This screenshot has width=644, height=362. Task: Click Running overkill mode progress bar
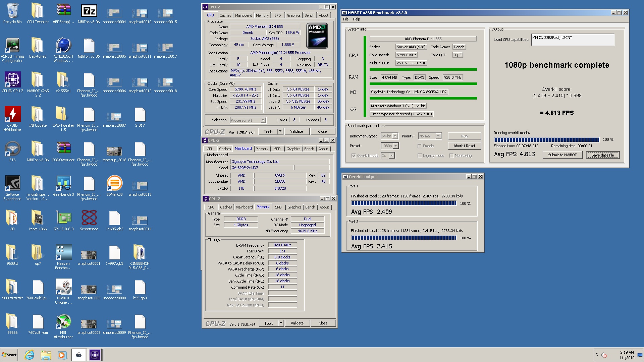(x=547, y=139)
